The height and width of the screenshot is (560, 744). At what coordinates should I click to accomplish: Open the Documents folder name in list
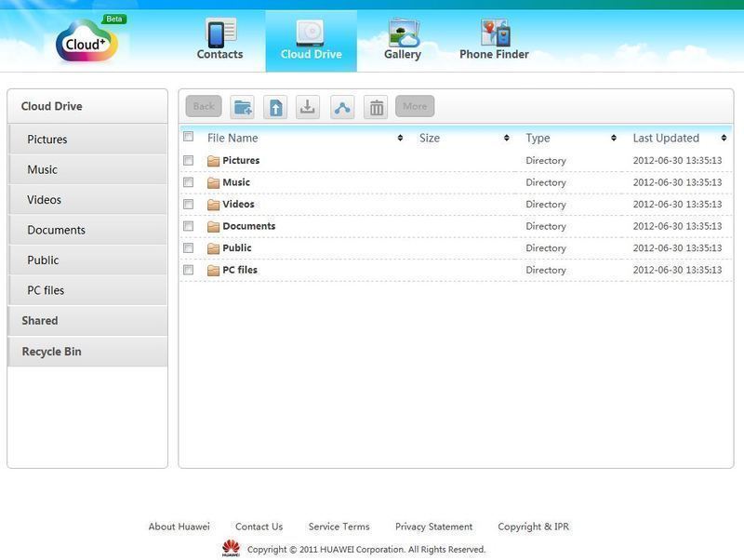[248, 226]
